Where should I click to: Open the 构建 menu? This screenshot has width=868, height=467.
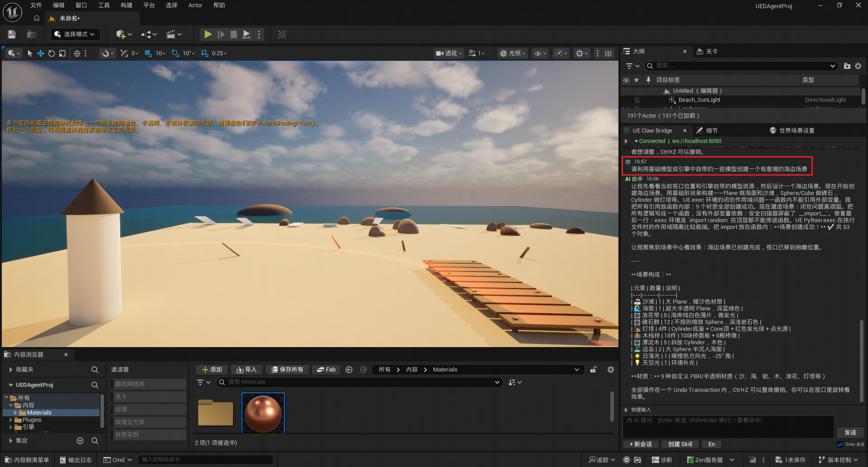[127, 5]
